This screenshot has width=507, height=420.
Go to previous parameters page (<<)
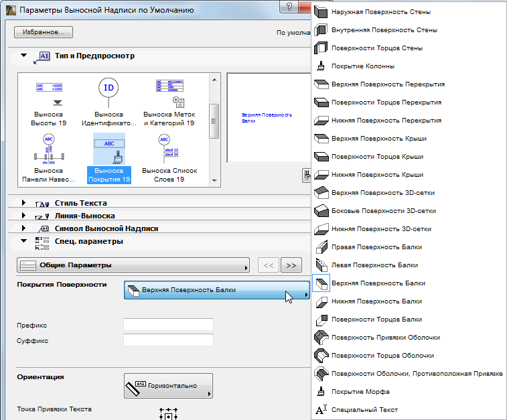(x=269, y=265)
